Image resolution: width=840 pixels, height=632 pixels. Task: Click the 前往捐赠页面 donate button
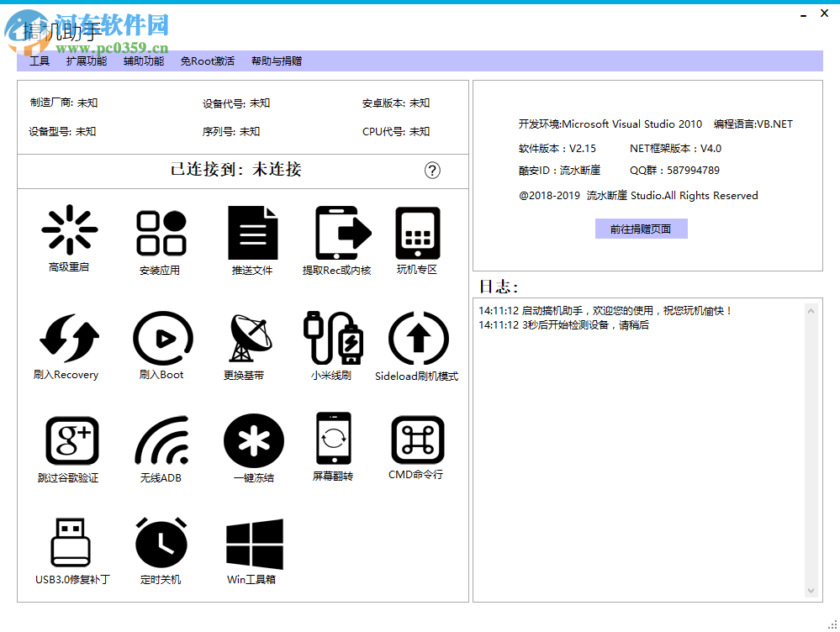click(x=642, y=229)
